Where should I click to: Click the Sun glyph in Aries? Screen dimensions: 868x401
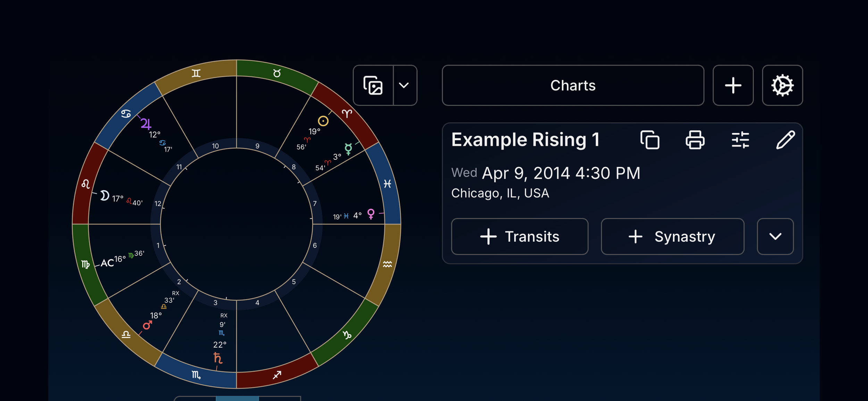pos(323,121)
